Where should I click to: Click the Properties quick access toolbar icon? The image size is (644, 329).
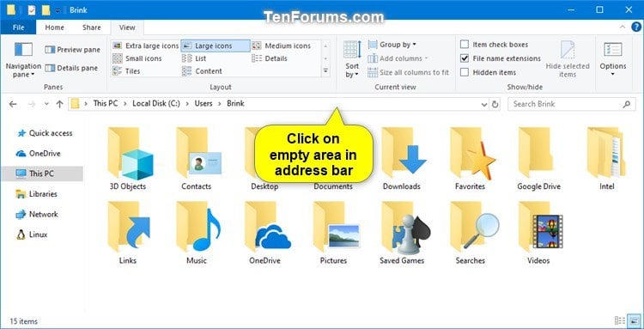click(x=32, y=10)
